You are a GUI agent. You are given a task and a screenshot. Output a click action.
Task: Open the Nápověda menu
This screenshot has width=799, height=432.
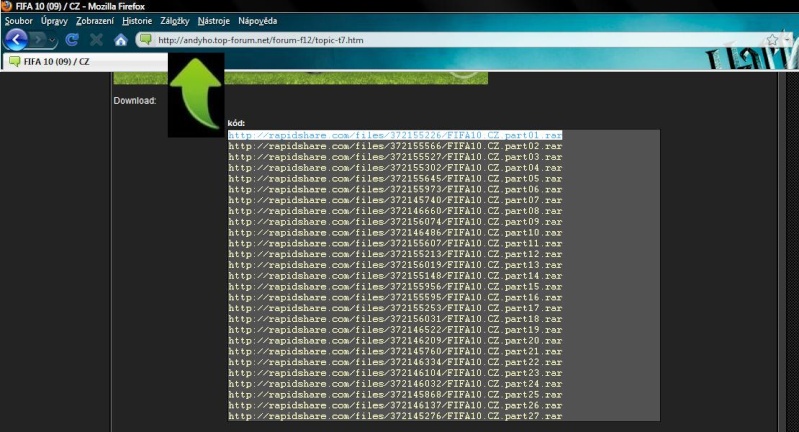click(257, 21)
